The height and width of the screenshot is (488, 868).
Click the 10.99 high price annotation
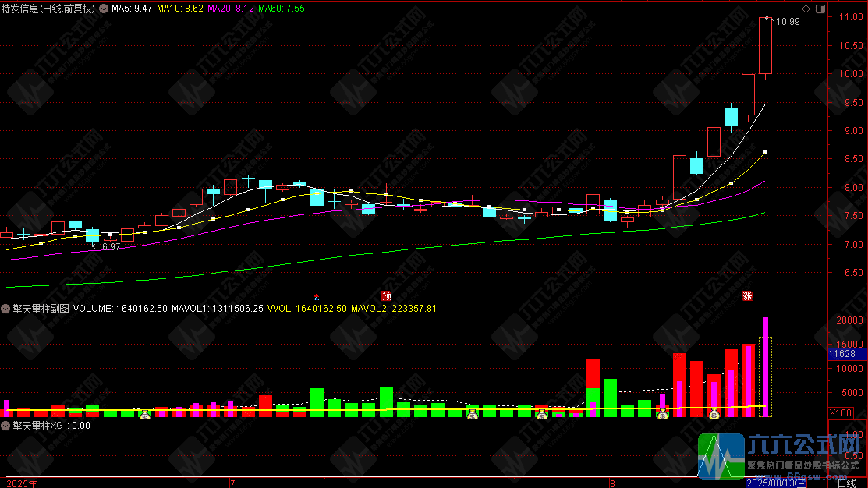coord(788,22)
